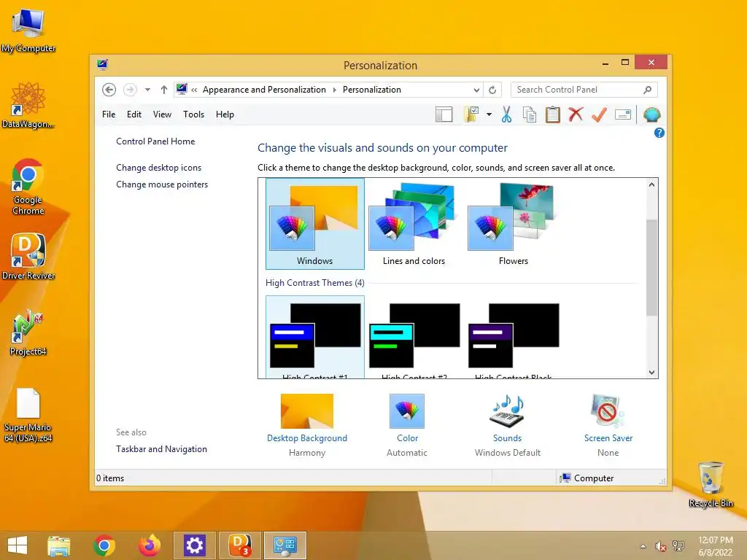Expand the folder options toolbar dropdown arrow
747x560 pixels.
(x=489, y=114)
